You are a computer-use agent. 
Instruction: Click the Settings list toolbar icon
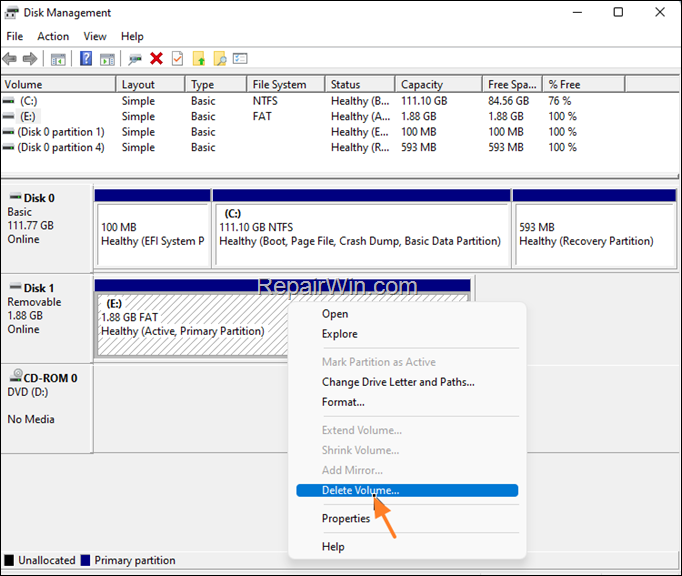(240, 58)
